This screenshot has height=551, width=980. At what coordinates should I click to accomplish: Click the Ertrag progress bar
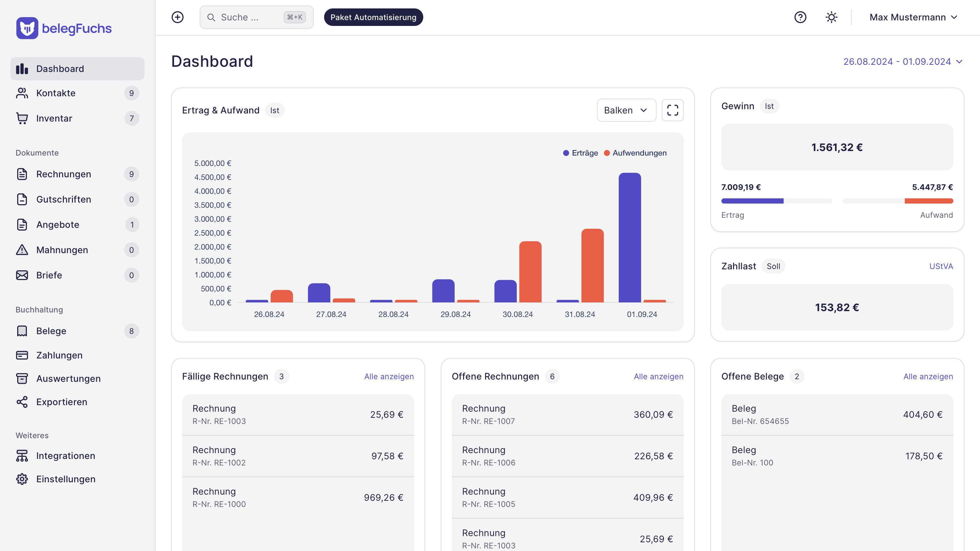click(x=776, y=201)
